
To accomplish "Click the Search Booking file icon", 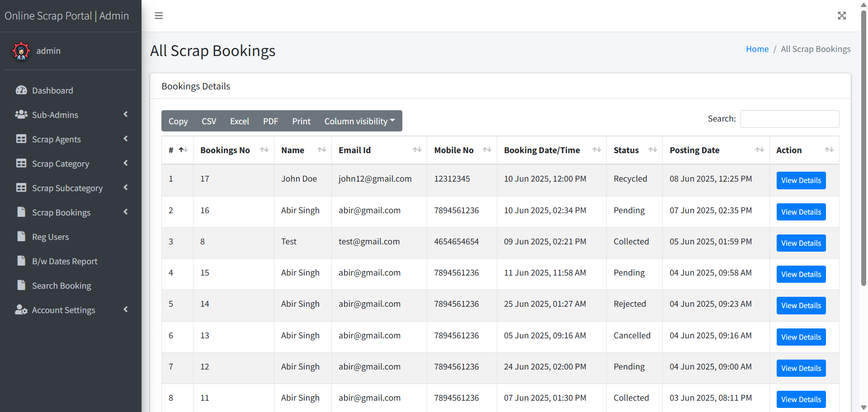I will (21, 286).
